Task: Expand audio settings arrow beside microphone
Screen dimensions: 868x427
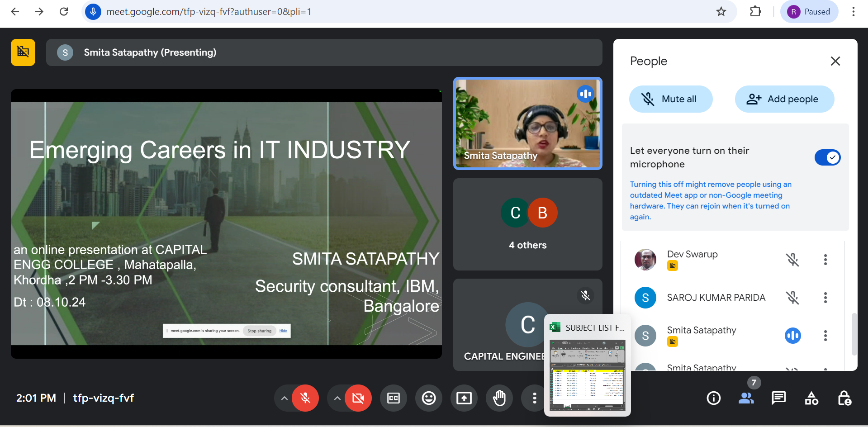Action: click(x=284, y=398)
